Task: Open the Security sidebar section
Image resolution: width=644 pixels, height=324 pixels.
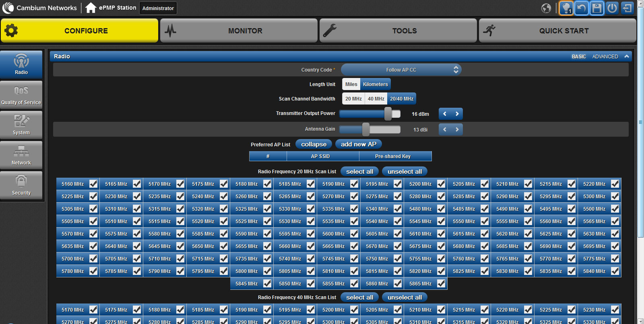Action: tap(21, 185)
